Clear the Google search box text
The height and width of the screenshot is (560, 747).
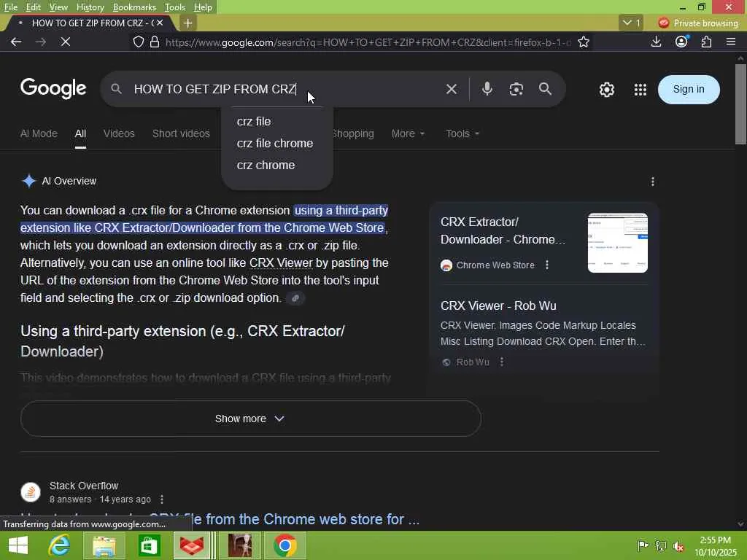451,89
